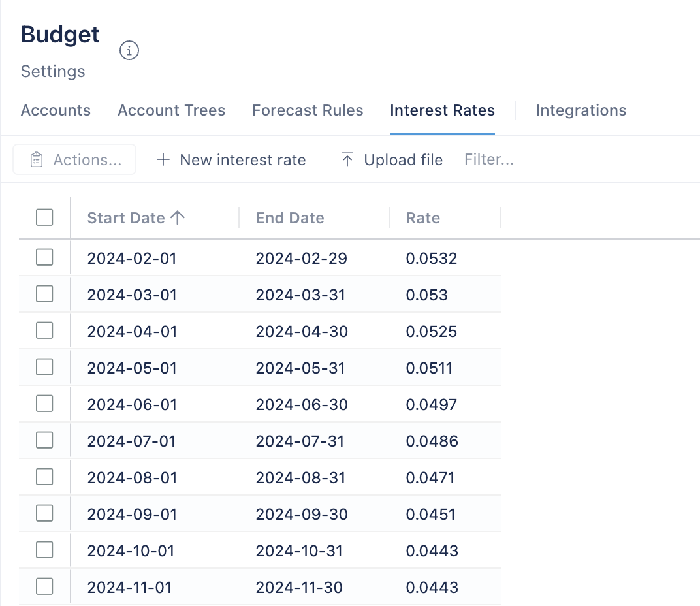
Task: Open the Forecast Rules tab
Action: click(308, 110)
